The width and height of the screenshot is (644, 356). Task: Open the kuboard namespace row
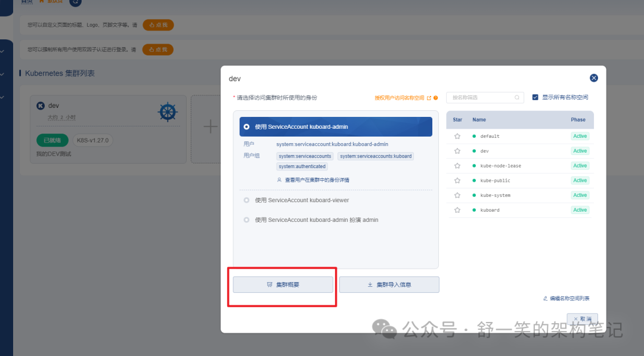520,210
